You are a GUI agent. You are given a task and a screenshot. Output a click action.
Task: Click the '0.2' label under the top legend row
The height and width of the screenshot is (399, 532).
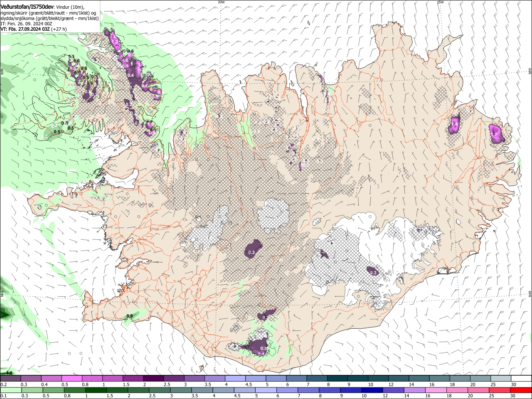pos(3,384)
